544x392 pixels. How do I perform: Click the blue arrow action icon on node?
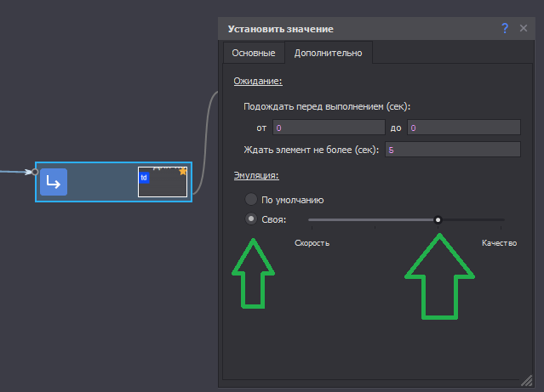53,182
